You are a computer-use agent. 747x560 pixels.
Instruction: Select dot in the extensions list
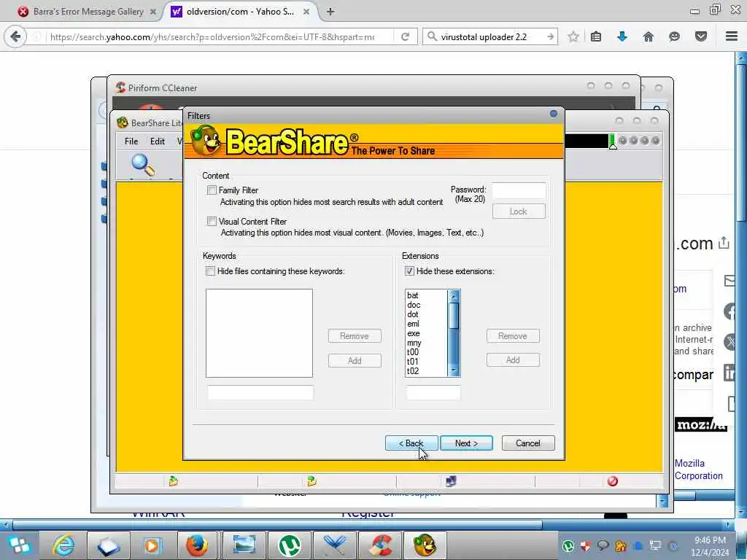[413, 314]
